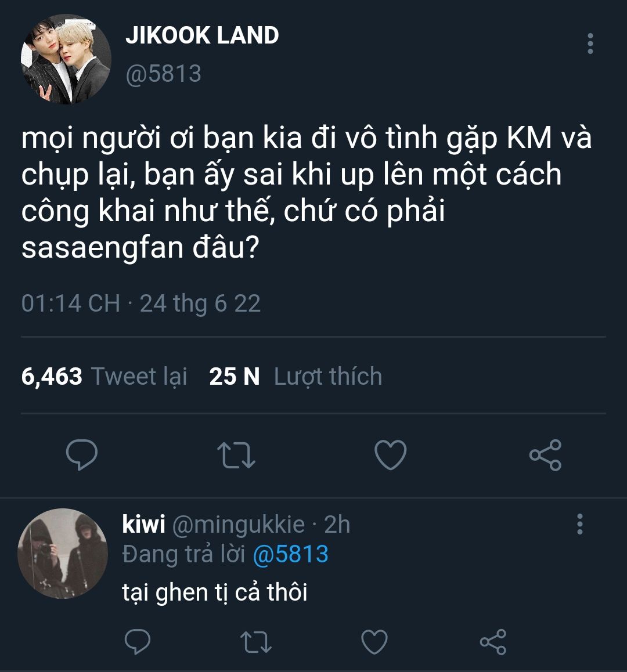View the 25 N Lượt thích list
Image resolution: width=627 pixels, height=672 pixels.
pos(296,376)
